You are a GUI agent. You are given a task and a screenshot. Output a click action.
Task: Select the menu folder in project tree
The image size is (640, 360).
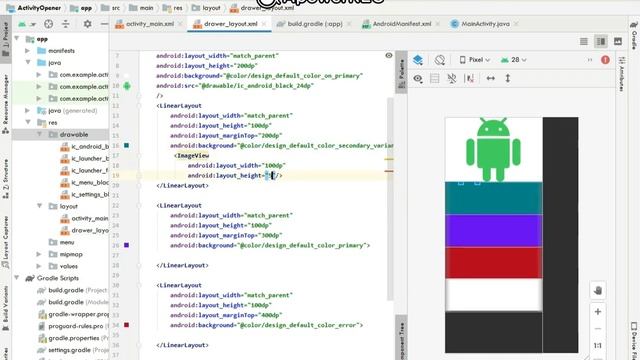pyautogui.click(x=61, y=242)
